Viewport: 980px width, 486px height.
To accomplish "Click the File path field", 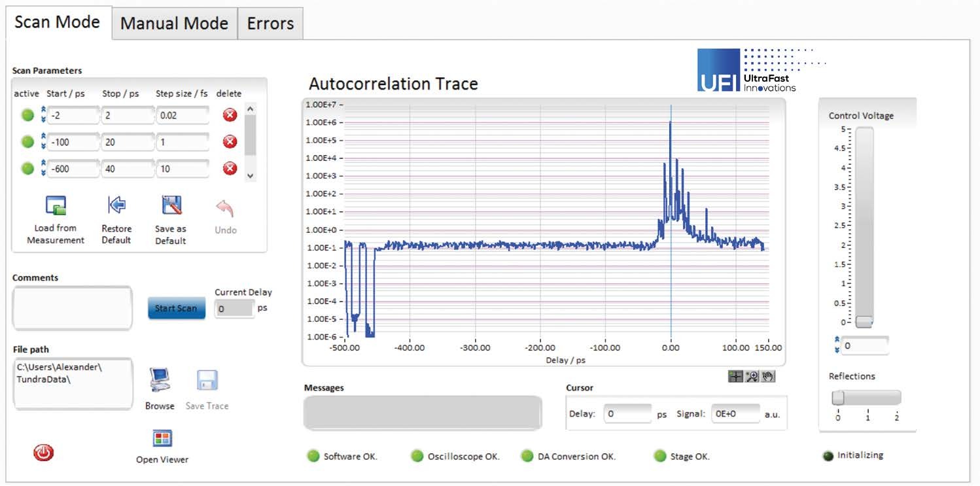I will click(73, 383).
